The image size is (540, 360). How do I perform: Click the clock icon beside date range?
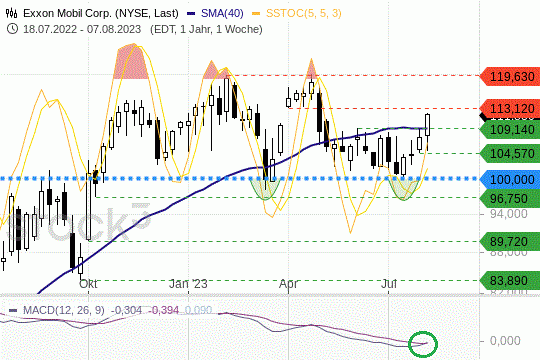[x=12, y=29]
